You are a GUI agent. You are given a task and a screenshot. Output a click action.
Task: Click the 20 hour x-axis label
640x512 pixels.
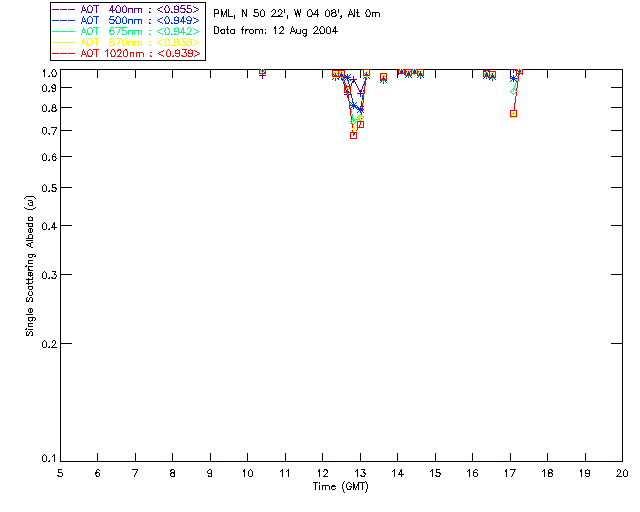[622, 473]
